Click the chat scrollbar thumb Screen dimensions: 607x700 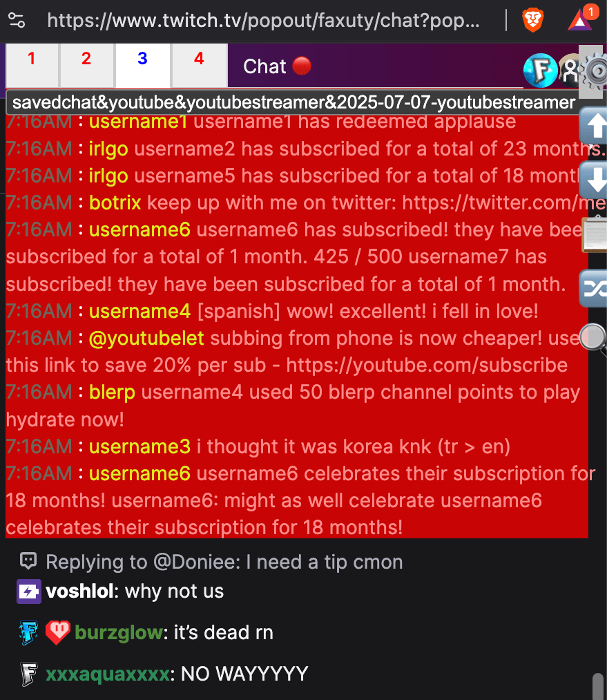point(598,687)
